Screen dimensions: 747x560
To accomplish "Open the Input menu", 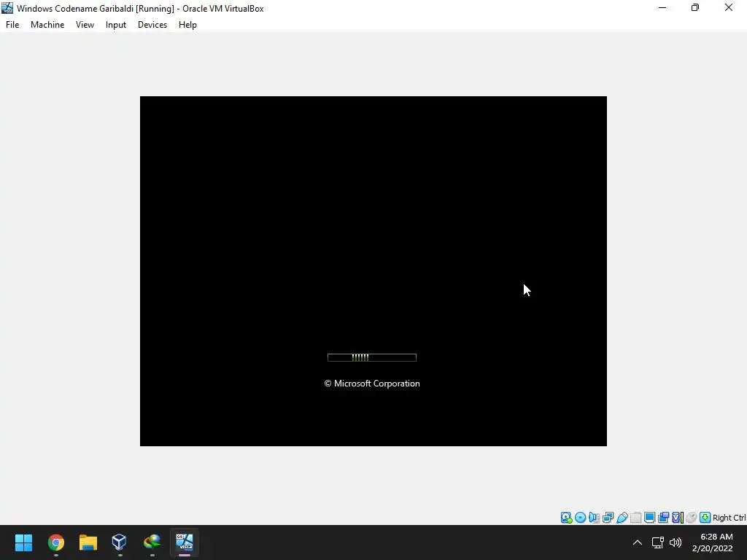I will click(x=116, y=25).
